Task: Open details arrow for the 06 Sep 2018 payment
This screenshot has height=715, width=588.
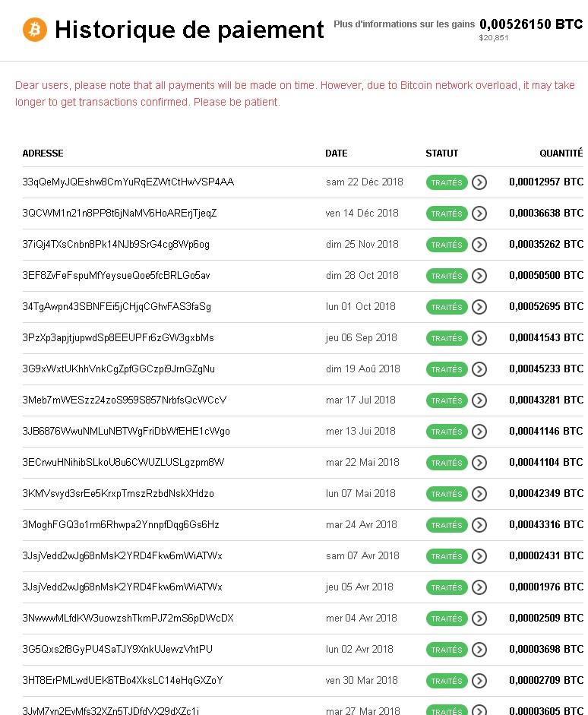Action: [479, 338]
